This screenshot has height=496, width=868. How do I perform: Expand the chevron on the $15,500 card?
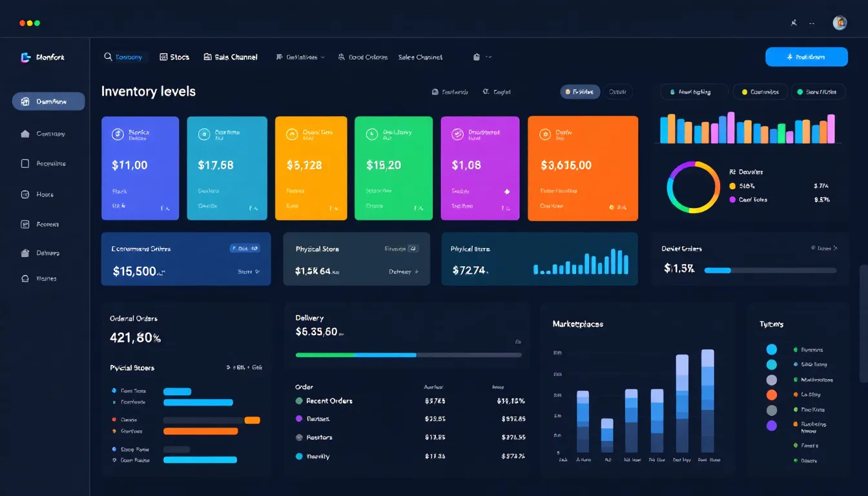[258, 272]
